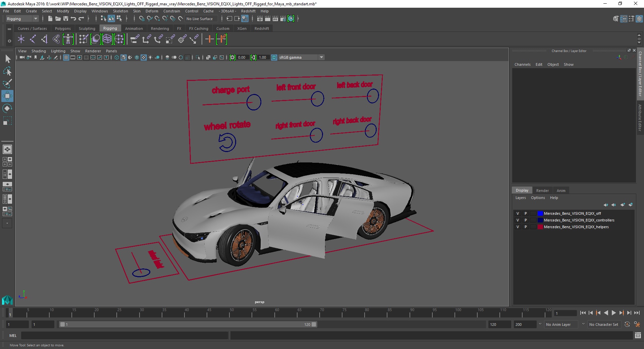Click the go to start of playback button
The image size is (644, 349).
point(583,313)
